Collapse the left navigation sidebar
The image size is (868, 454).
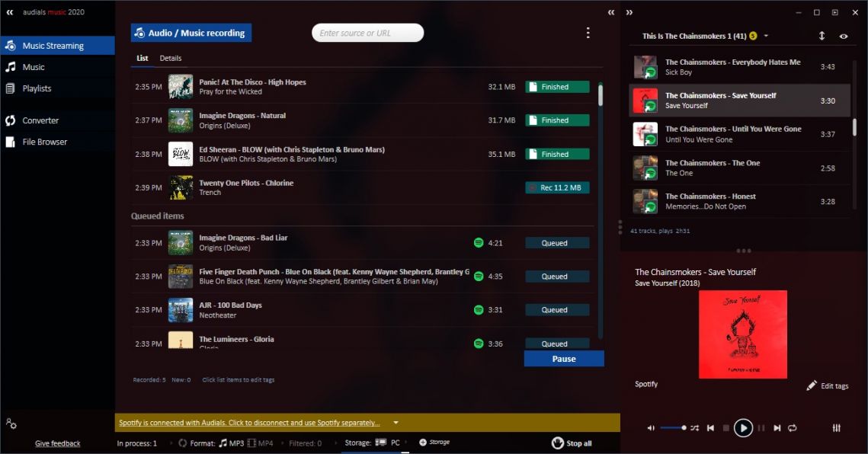pyautogui.click(x=10, y=11)
